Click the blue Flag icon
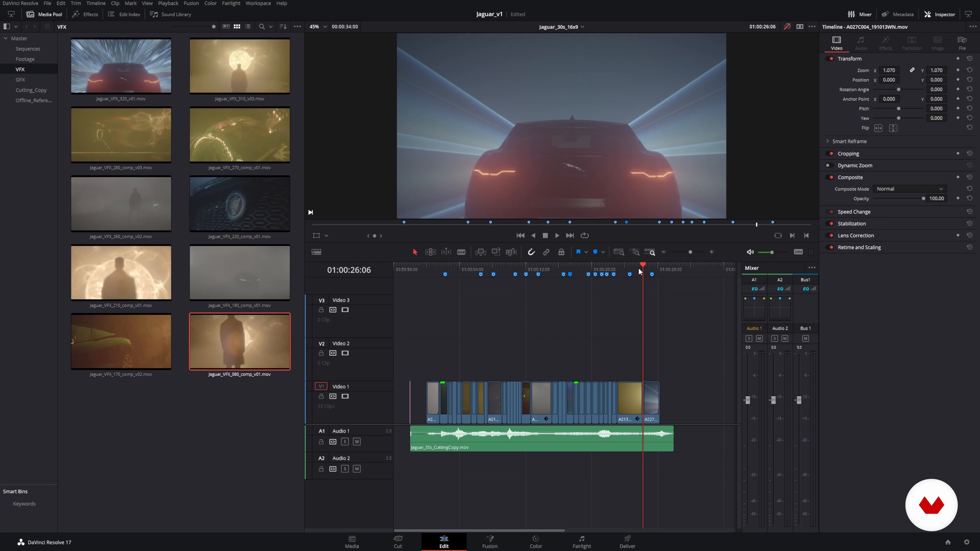The height and width of the screenshot is (551, 980). pos(578,252)
